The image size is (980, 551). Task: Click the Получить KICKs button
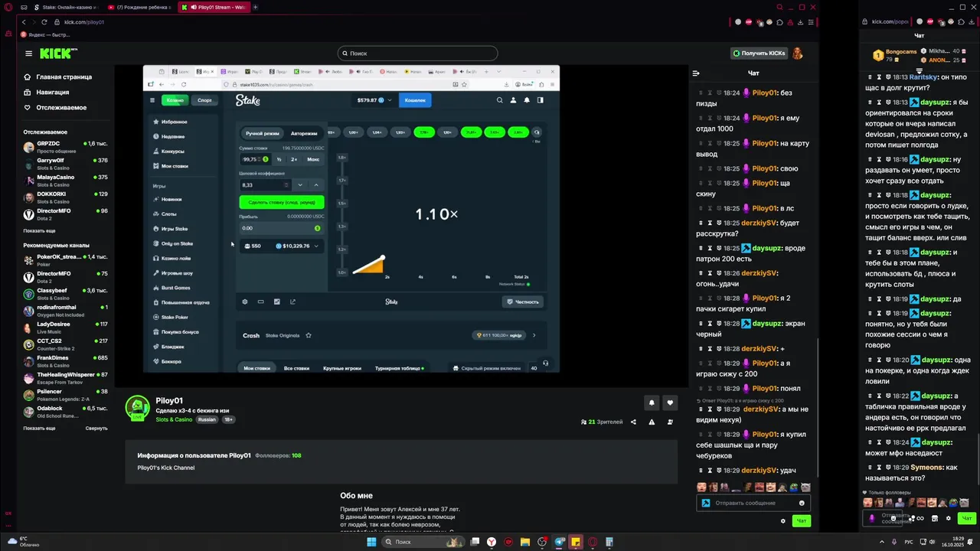(x=759, y=54)
